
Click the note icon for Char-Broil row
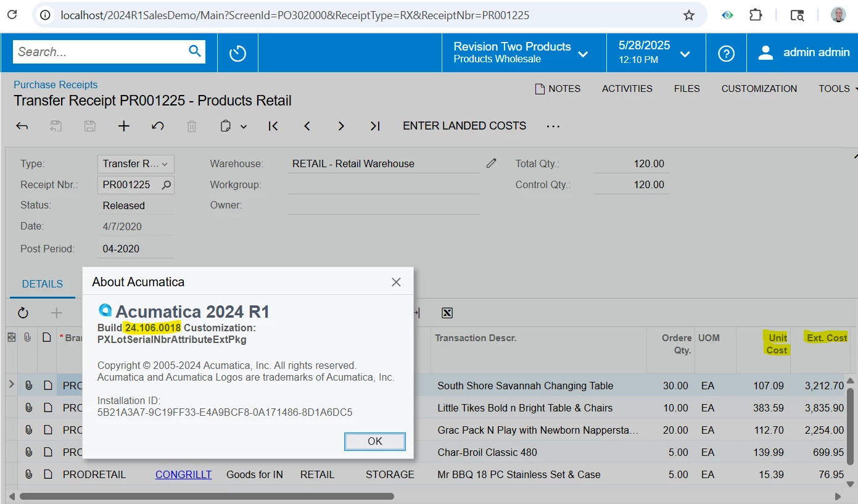click(47, 452)
